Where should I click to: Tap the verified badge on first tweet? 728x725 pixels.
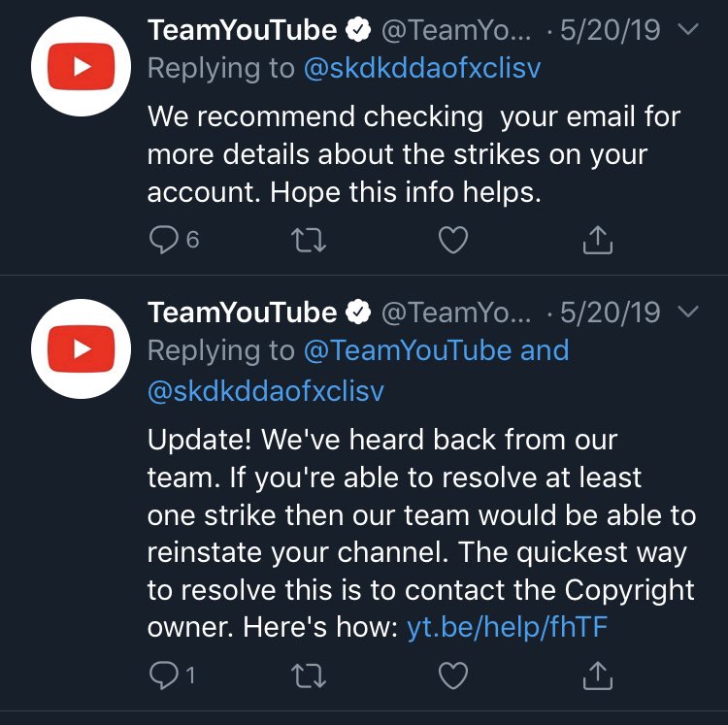point(359,31)
